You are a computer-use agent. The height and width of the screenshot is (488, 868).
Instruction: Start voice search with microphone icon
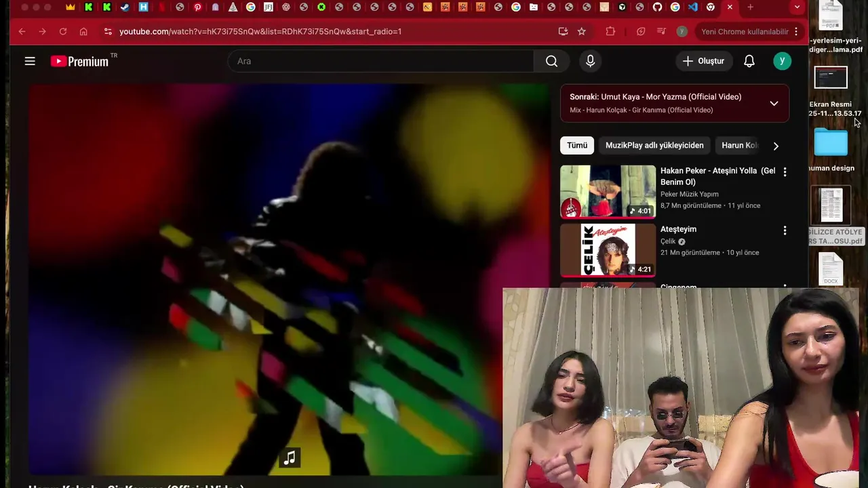[590, 61]
